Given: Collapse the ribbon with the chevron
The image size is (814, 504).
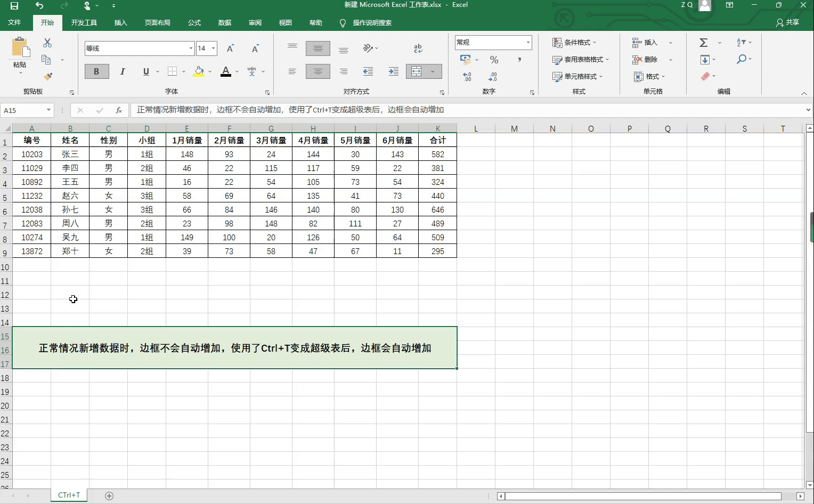Looking at the screenshot, I should [804, 93].
